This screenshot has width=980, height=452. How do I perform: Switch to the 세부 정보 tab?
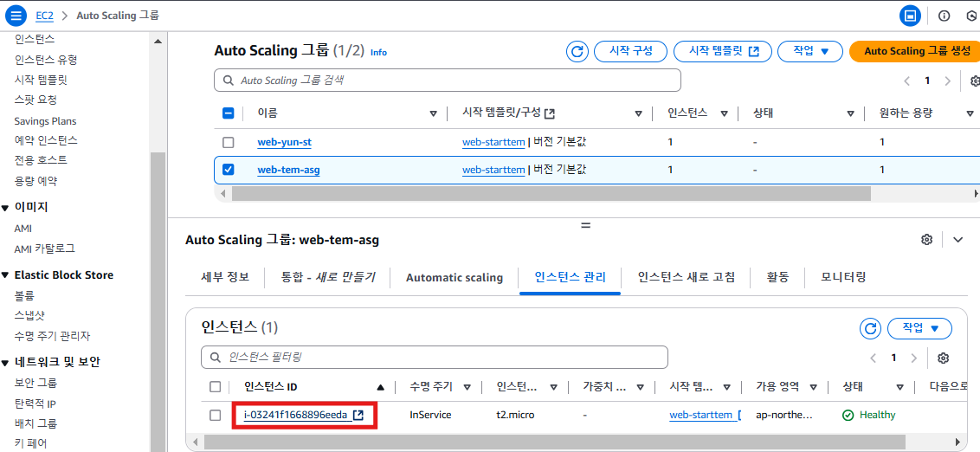[224, 277]
